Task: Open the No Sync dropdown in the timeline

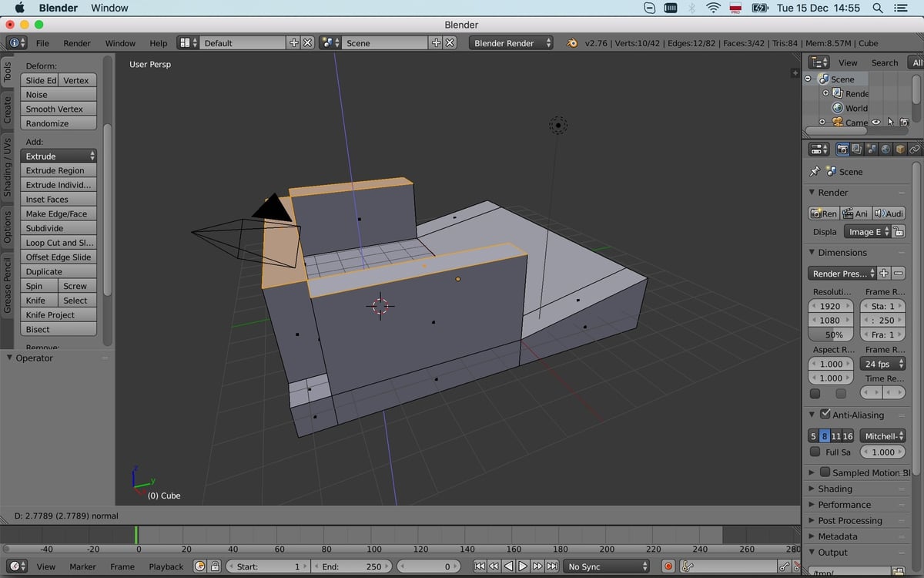Action: (607, 566)
